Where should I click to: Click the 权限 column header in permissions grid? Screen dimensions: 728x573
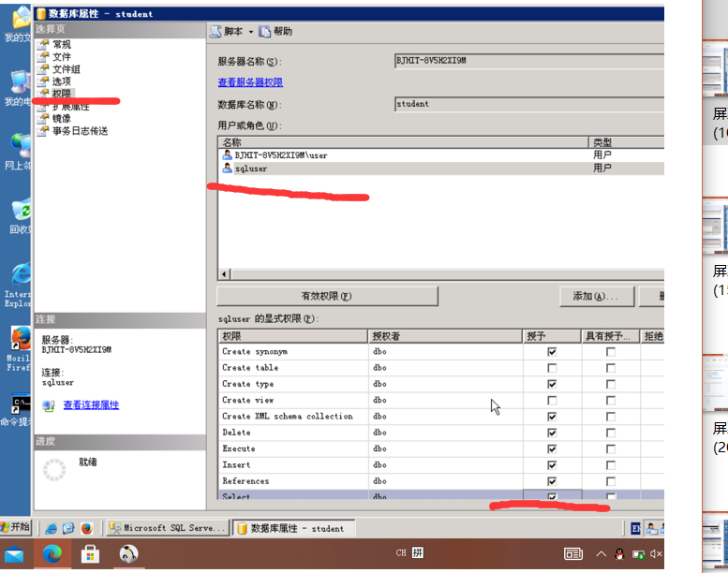[x=293, y=336]
